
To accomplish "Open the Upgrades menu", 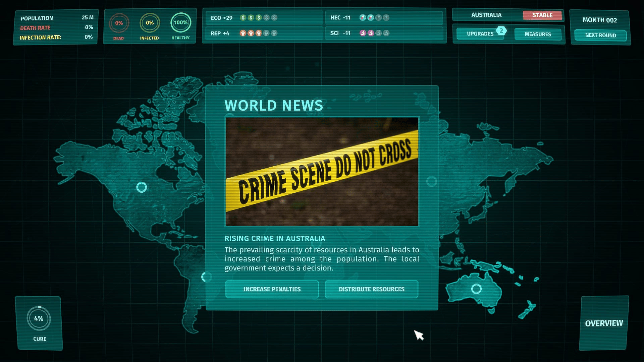I will pyautogui.click(x=480, y=34).
